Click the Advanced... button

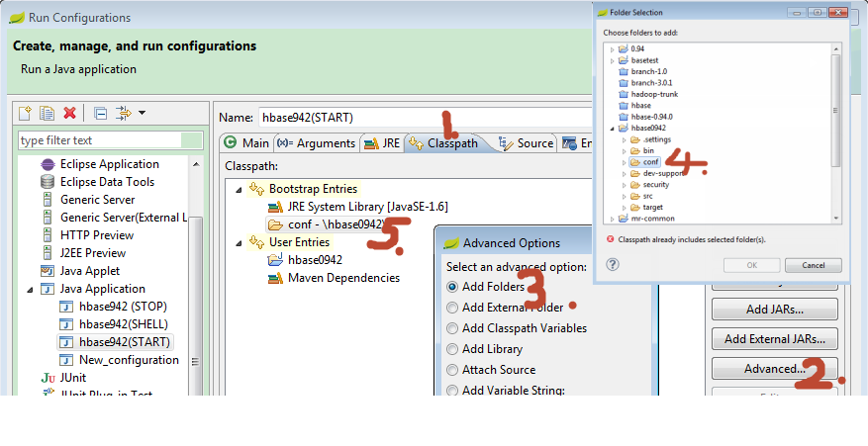coord(774,369)
